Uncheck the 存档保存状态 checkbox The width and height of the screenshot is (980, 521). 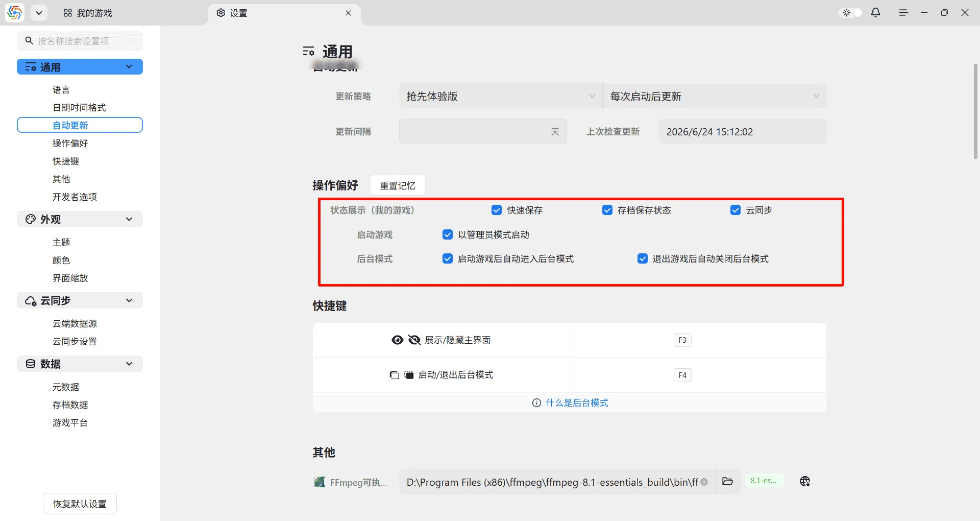click(x=607, y=210)
